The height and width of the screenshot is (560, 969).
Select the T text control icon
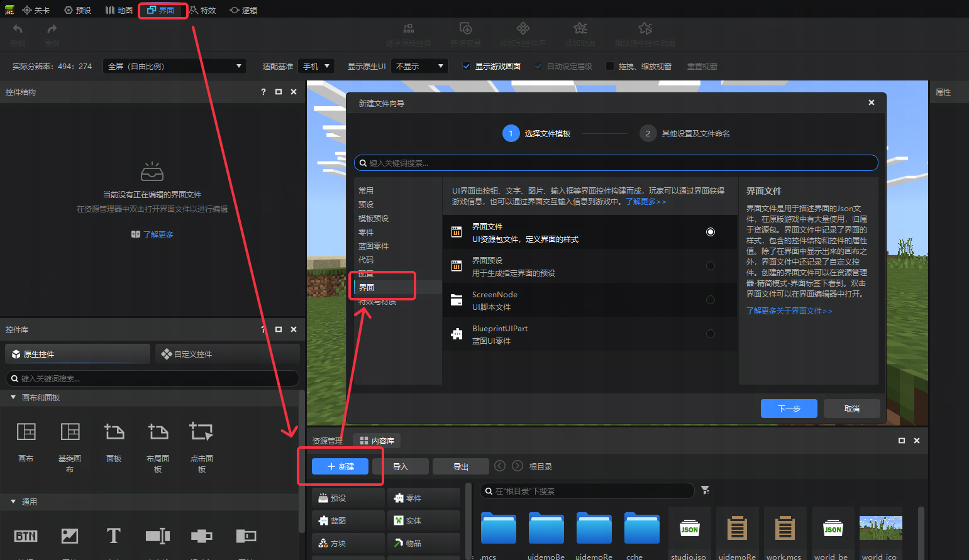pyautogui.click(x=113, y=535)
